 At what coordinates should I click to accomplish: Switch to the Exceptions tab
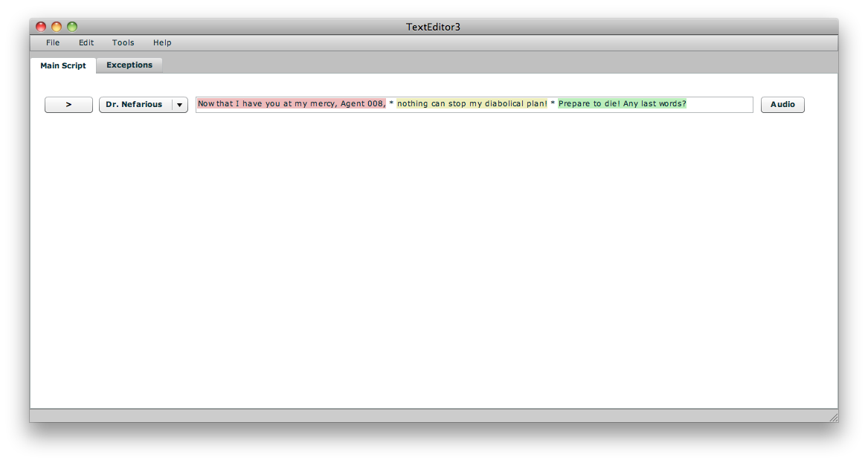tap(129, 65)
